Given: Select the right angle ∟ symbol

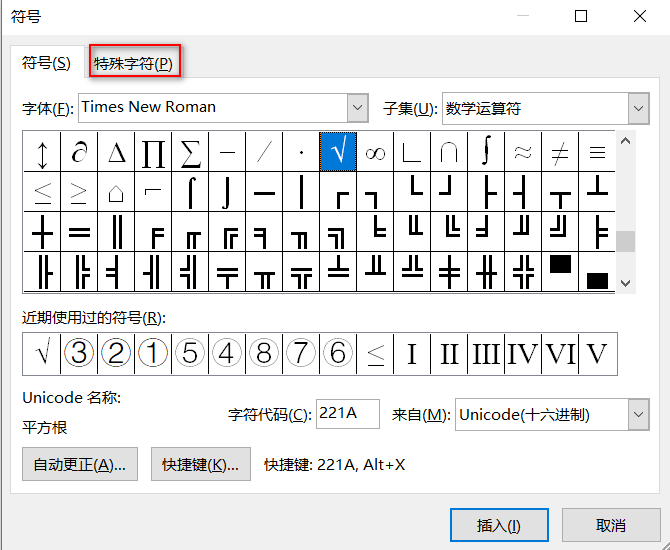Looking at the screenshot, I should [x=412, y=152].
